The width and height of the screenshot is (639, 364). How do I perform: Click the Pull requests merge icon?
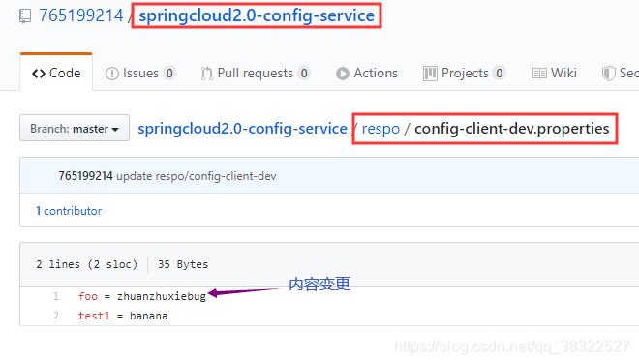pyautogui.click(x=206, y=74)
